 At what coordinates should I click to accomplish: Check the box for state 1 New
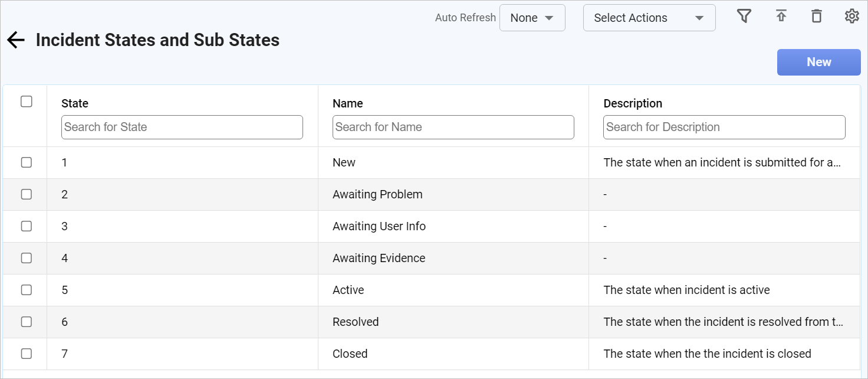[x=27, y=162]
